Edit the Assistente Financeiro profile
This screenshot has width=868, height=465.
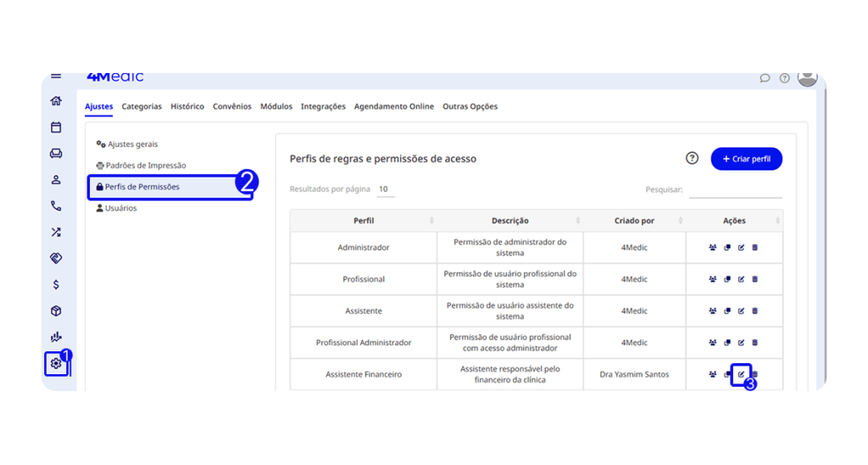tap(741, 374)
